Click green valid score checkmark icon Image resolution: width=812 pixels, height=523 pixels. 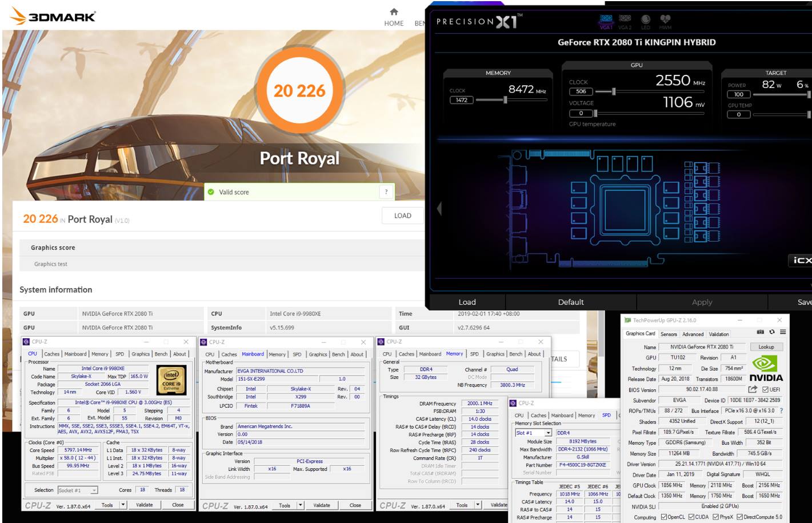(211, 192)
